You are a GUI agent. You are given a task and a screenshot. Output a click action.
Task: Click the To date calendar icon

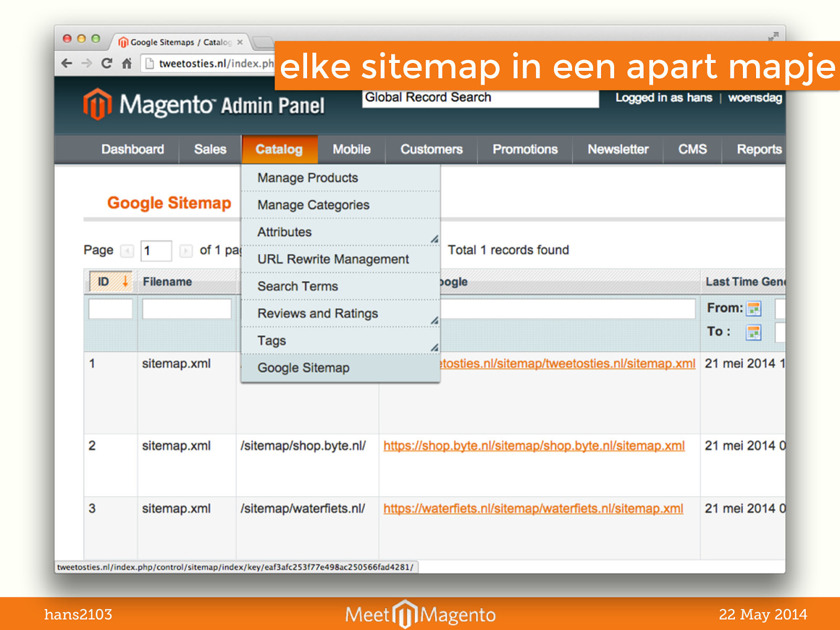point(754,332)
